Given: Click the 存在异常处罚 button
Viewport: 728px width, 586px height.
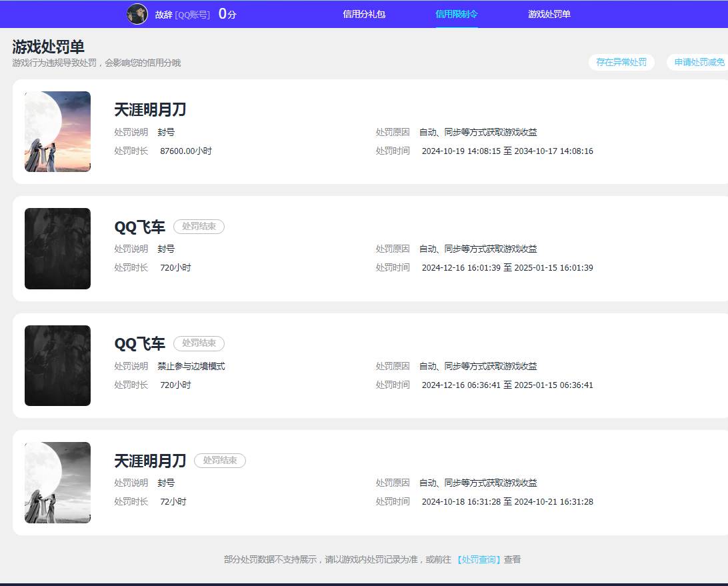Looking at the screenshot, I should pyautogui.click(x=621, y=62).
